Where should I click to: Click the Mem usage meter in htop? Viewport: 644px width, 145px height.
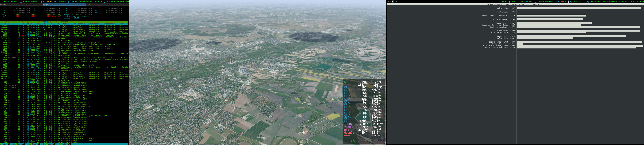point(32,14)
